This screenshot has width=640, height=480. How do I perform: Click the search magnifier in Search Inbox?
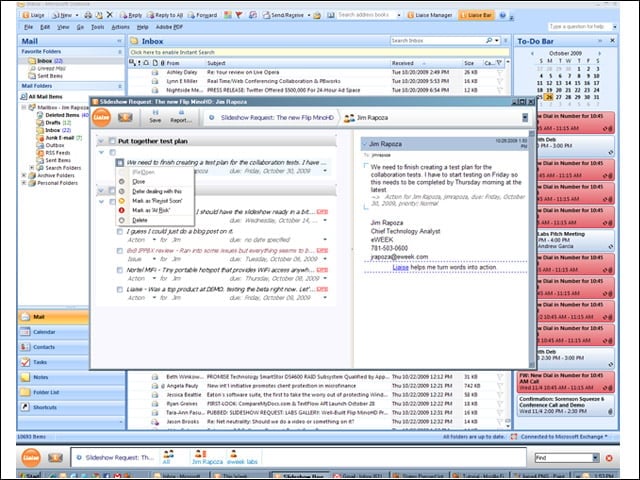click(489, 40)
